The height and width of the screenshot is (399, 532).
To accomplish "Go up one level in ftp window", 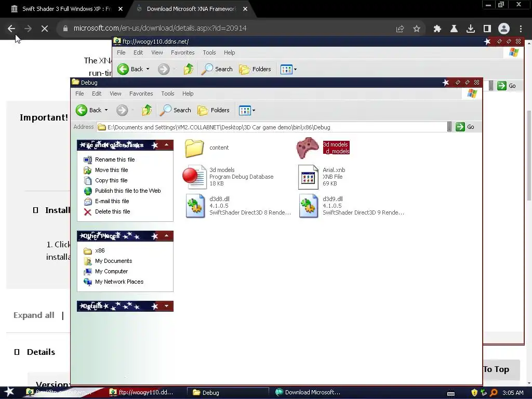I will point(189,69).
